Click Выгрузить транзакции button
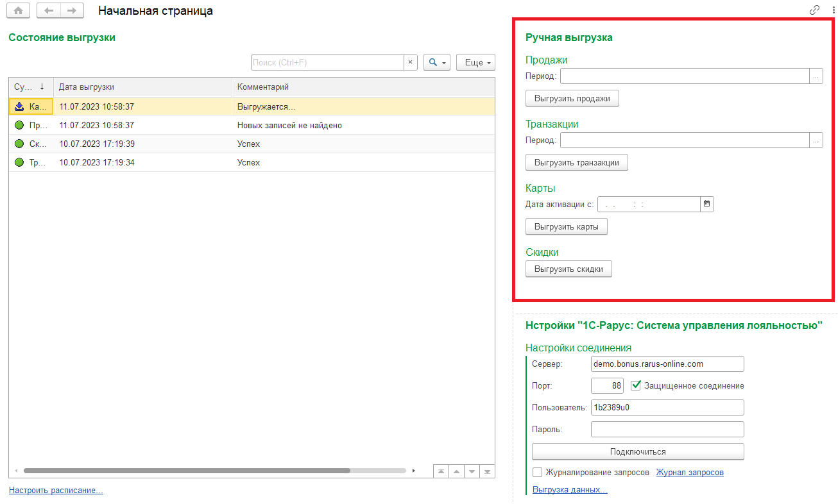 pyautogui.click(x=576, y=162)
